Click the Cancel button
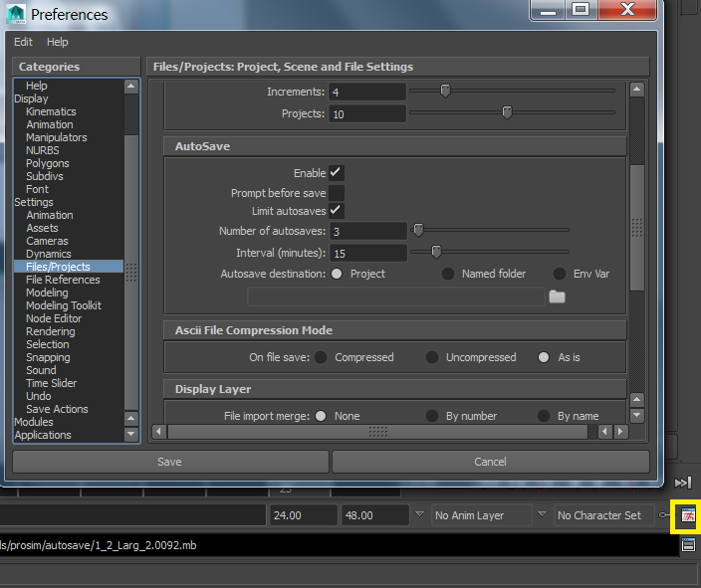This screenshot has width=701, height=588. tap(490, 462)
